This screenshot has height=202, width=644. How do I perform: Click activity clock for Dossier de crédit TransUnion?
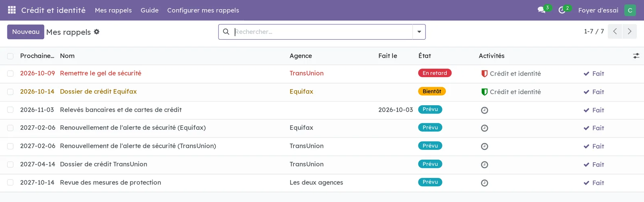pyautogui.click(x=485, y=165)
